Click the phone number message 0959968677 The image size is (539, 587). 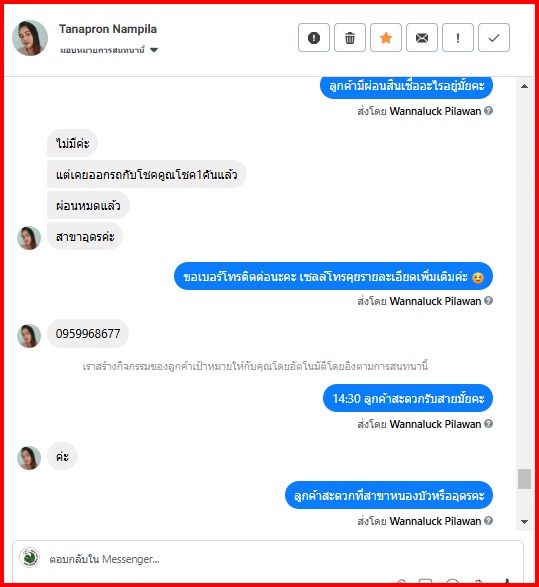[x=88, y=333]
